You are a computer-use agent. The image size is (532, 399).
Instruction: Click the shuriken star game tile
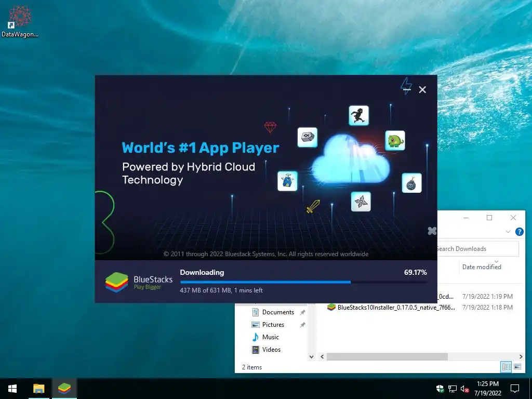[x=361, y=202]
